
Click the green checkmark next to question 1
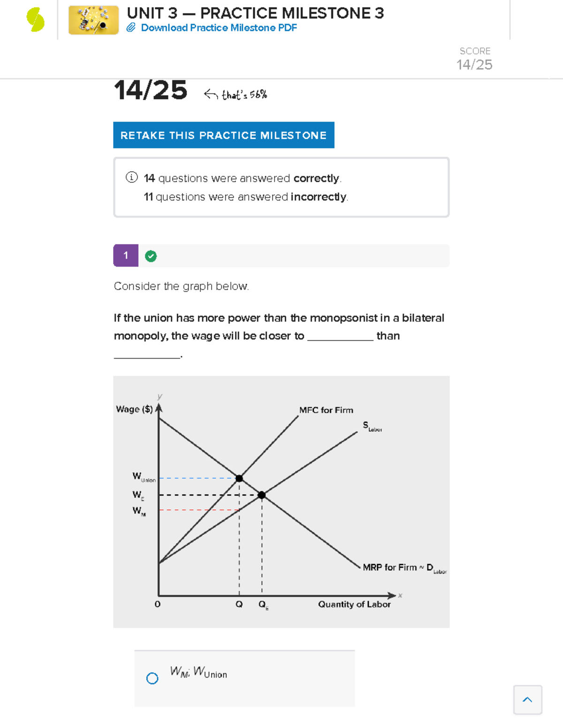coord(151,256)
